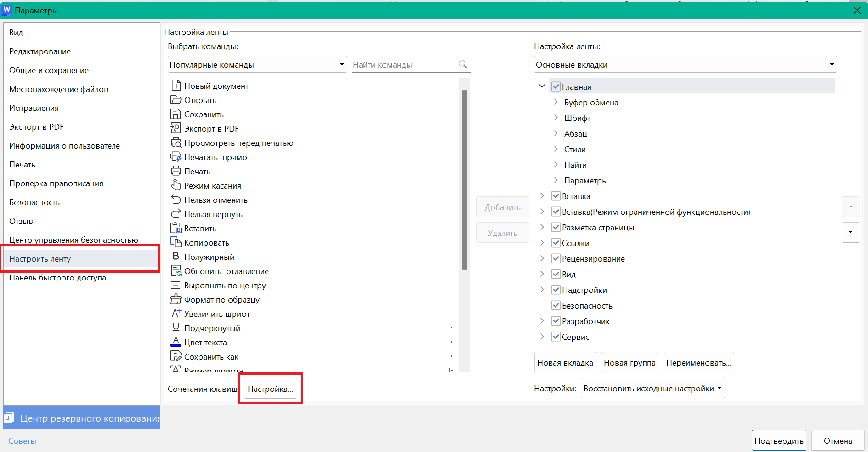Select the Bold (Полужирный) icon
Viewport: 868px width, 452px height.
(176, 257)
